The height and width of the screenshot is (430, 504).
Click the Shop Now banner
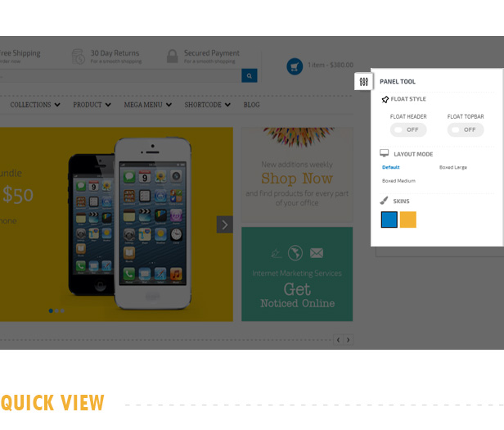(x=297, y=174)
